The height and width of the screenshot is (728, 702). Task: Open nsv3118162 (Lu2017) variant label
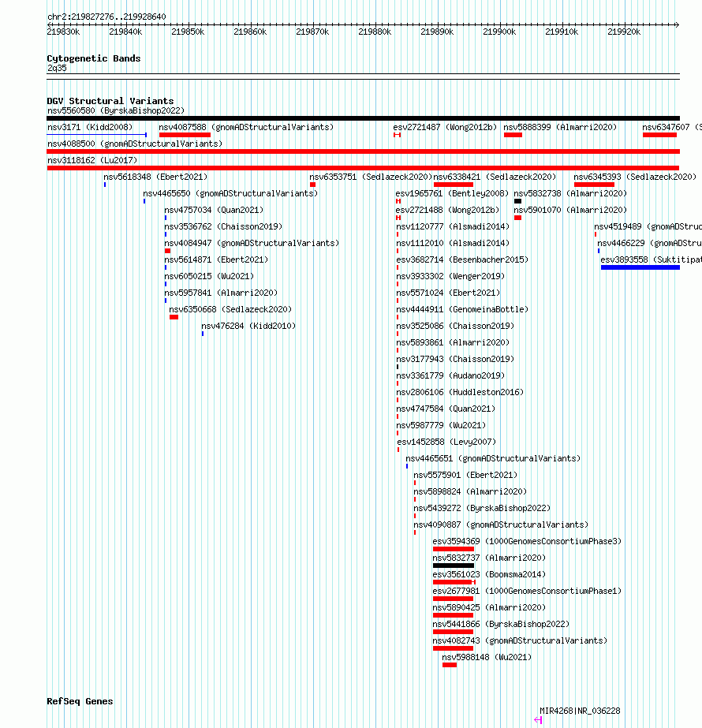tap(92, 160)
